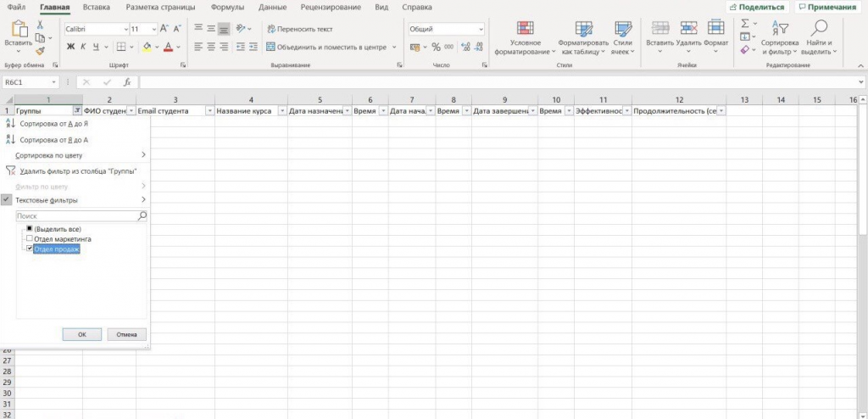Select row 28 header
868x419 pixels.
(x=8, y=372)
